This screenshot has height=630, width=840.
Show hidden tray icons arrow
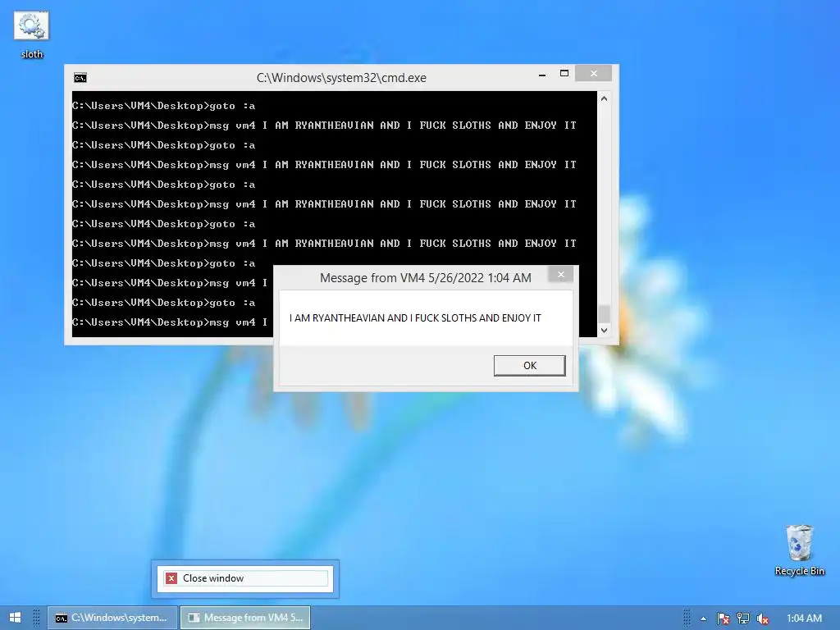pos(703,619)
